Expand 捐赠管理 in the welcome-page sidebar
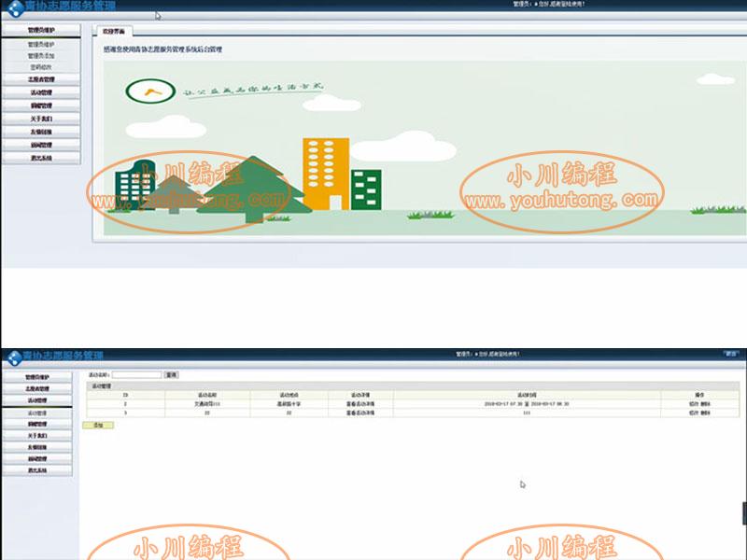Viewport: 747px width, 560px height. point(41,105)
